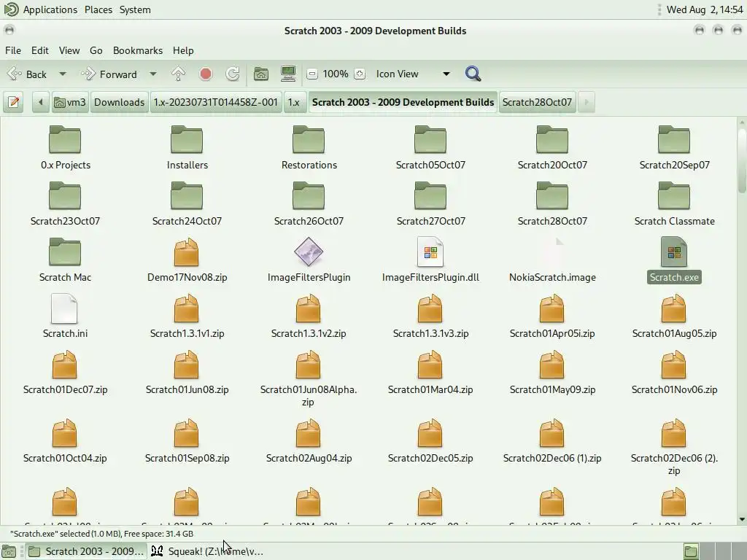747x560 pixels.
Task: Go to 1.x-20230731T014458Z-001 path segment
Action: 215,102
